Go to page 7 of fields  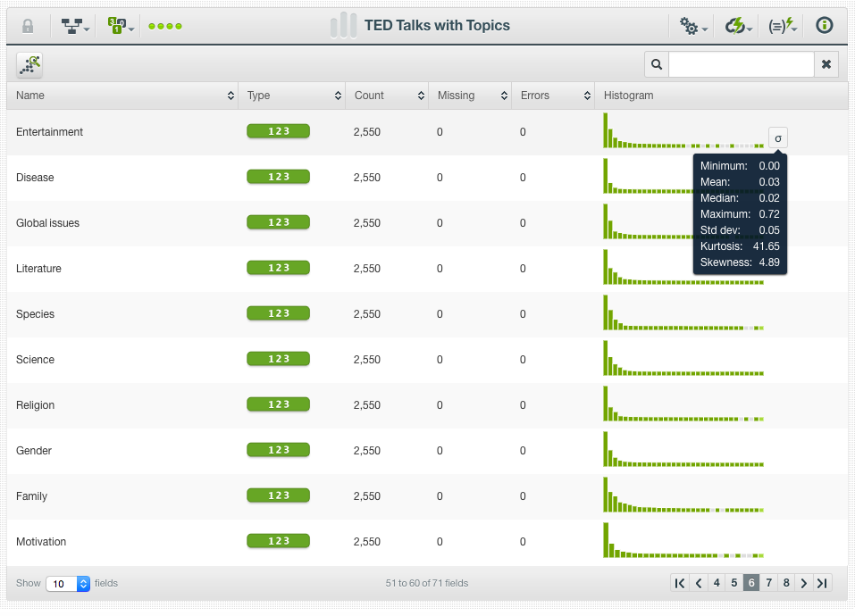[768, 582]
